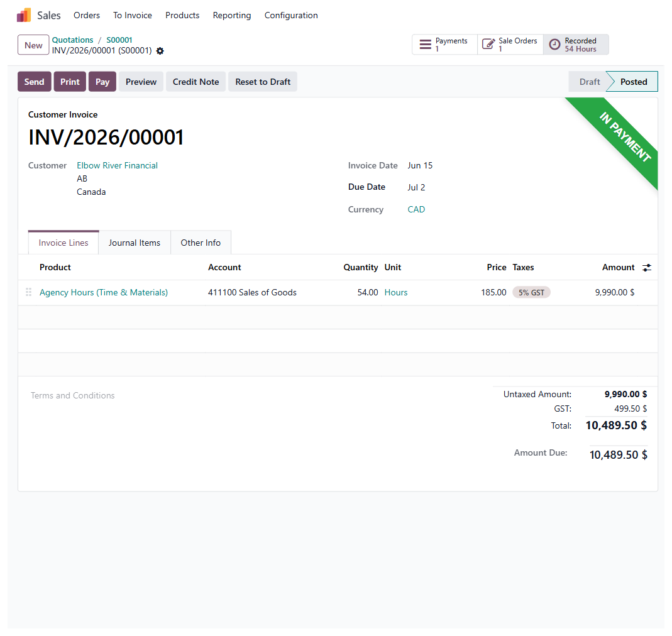672x636 pixels.
Task: Open the Recorded 54 Hours smart button
Action: point(576,45)
